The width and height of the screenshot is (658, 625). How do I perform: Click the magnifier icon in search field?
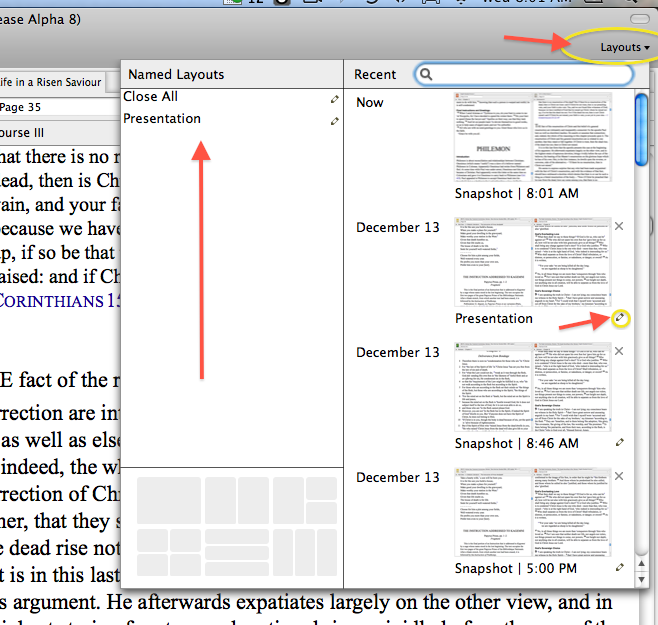pyautogui.click(x=426, y=74)
